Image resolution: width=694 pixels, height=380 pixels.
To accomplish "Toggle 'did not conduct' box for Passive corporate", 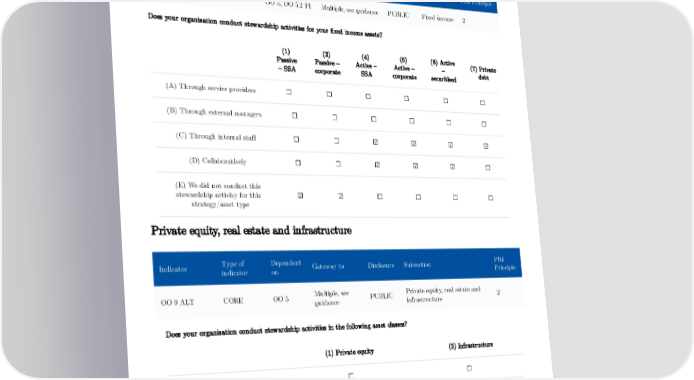I will pyautogui.click(x=340, y=196).
